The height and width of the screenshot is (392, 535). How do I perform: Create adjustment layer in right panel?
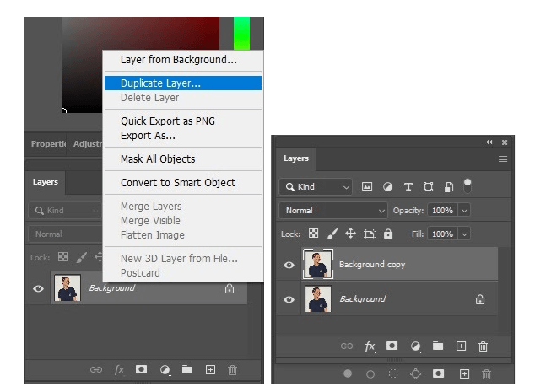[x=415, y=346]
